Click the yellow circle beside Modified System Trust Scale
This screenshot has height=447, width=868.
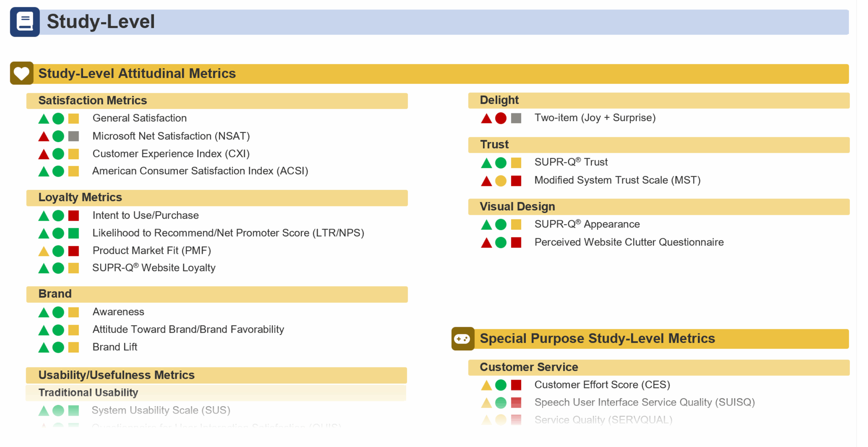[x=500, y=181]
